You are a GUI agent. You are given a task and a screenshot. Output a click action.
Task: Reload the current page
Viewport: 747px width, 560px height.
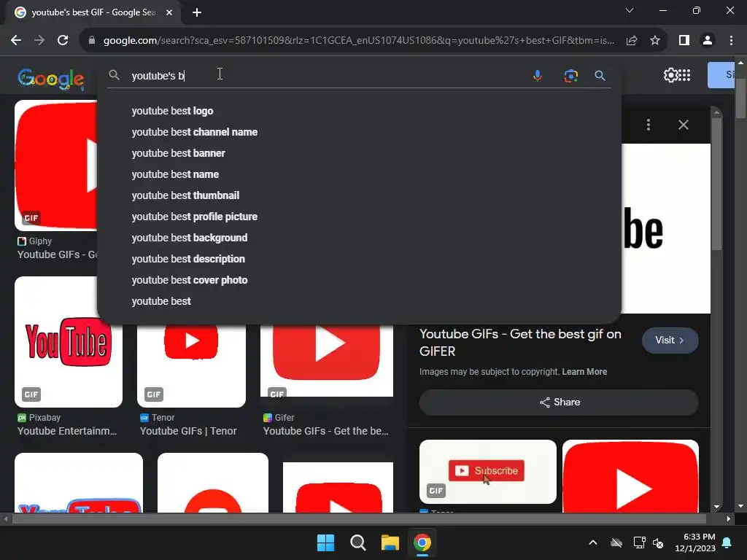[63, 41]
